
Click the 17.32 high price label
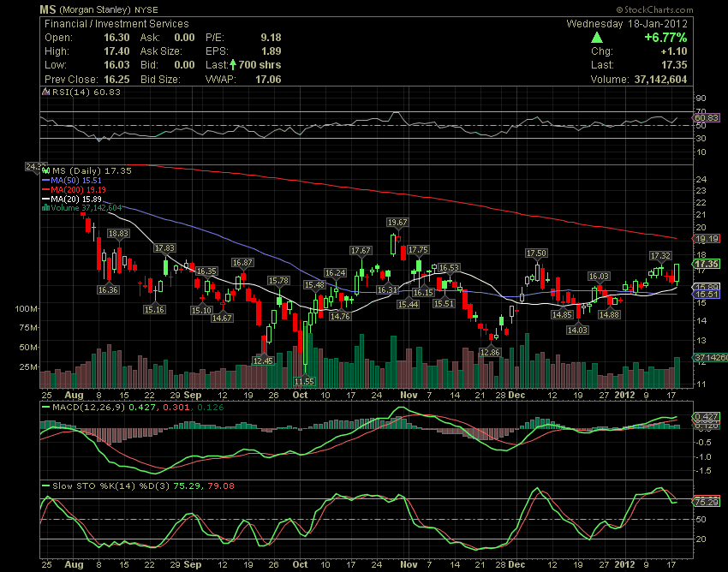pyautogui.click(x=660, y=256)
